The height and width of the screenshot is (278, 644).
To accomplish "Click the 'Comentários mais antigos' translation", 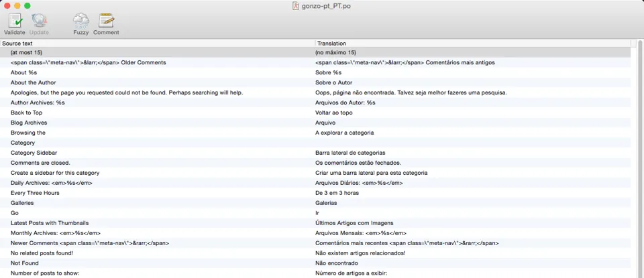I will (x=405, y=63).
